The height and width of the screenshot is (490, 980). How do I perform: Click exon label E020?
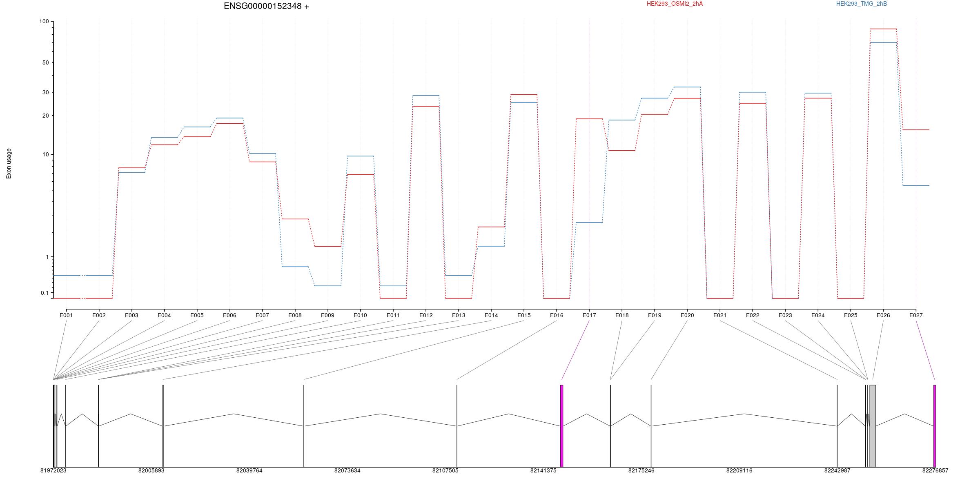[687, 315]
